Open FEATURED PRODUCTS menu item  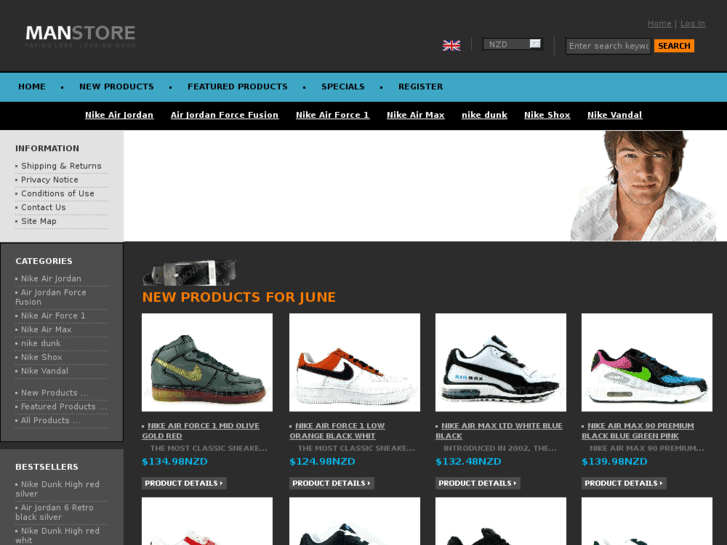(x=237, y=87)
